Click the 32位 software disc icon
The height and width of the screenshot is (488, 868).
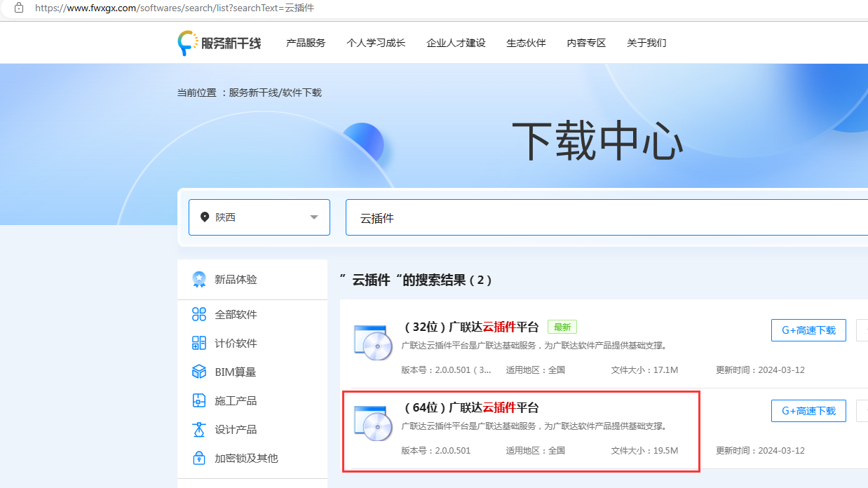[x=372, y=344]
